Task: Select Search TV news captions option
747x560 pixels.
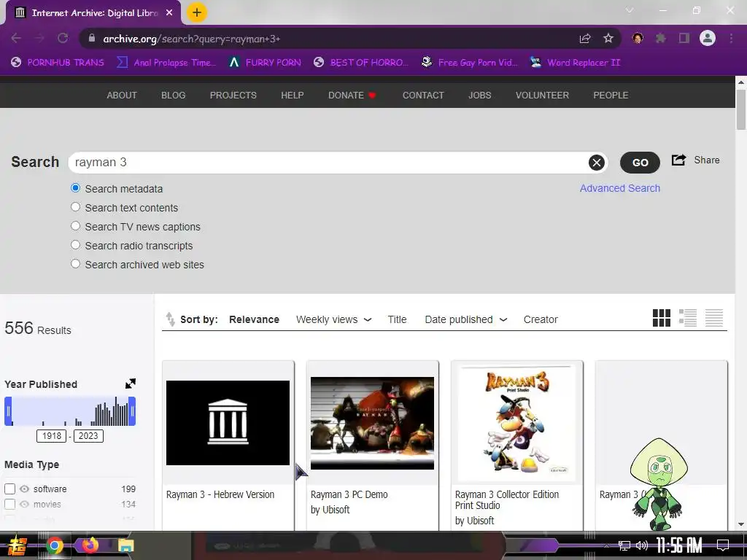Action: 75,226
